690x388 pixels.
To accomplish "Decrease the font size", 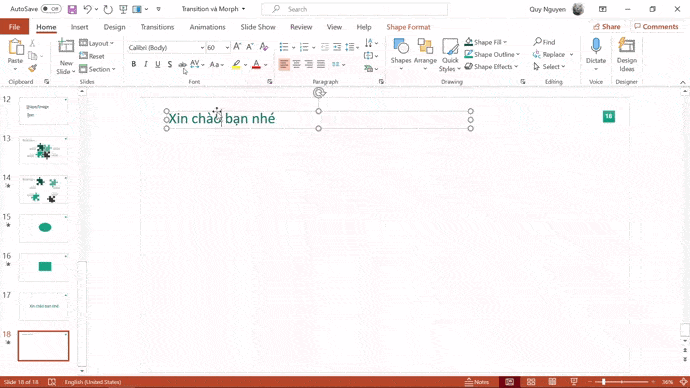I will pyautogui.click(x=250, y=47).
